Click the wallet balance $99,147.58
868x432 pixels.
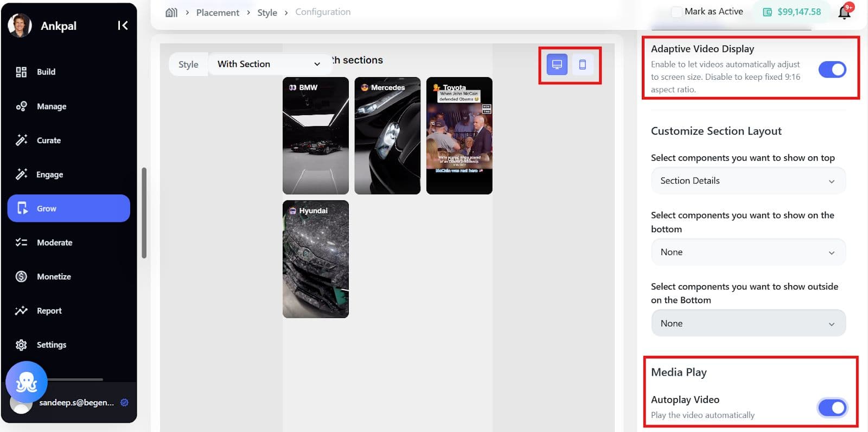(x=793, y=12)
